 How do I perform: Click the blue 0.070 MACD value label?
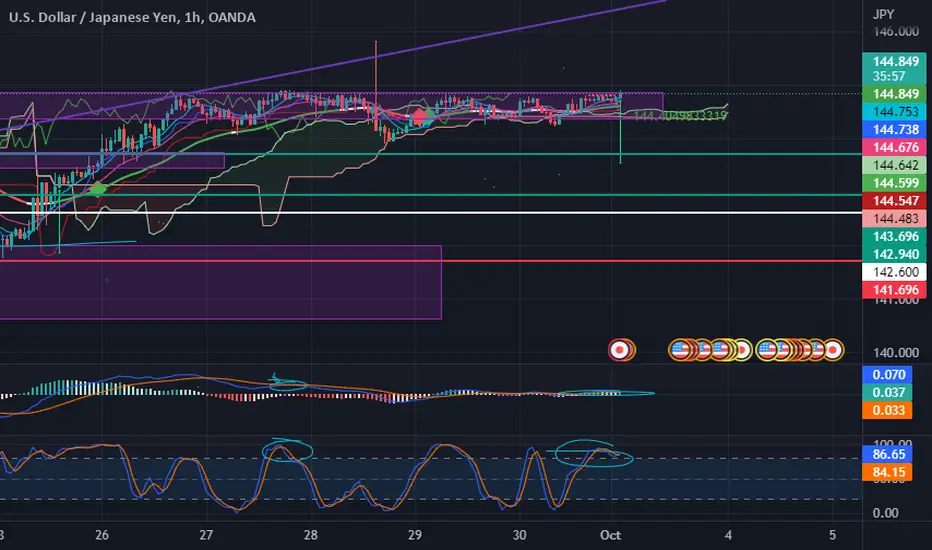(887, 375)
